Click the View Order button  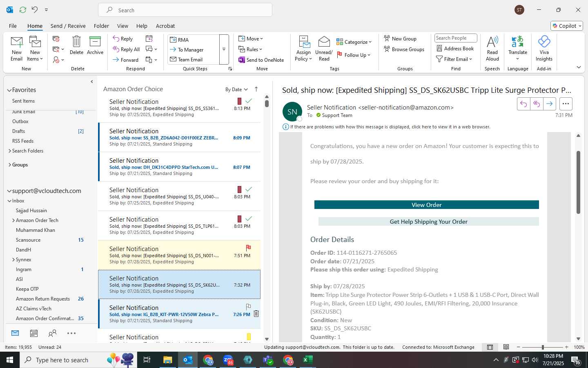tap(427, 205)
